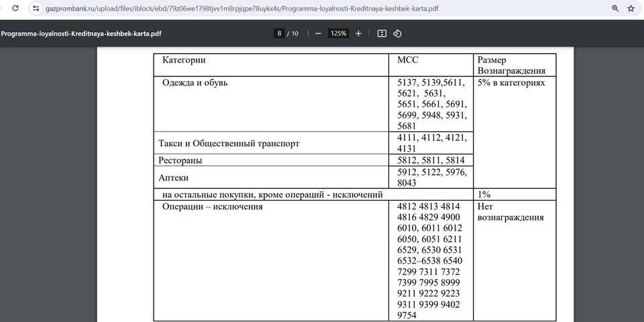Click the "Аптеки" category cell
644x322 pixels.
(173, 178)
